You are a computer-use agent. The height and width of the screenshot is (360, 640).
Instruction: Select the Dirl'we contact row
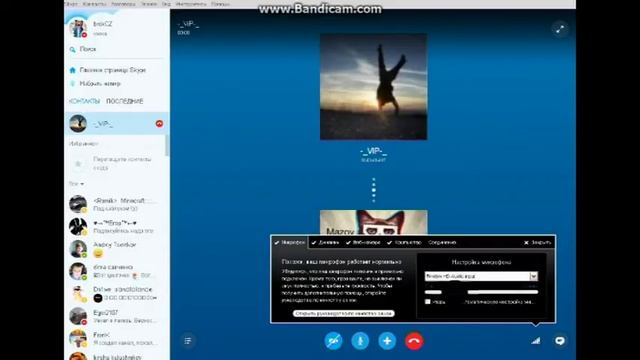tap(117, 293)
